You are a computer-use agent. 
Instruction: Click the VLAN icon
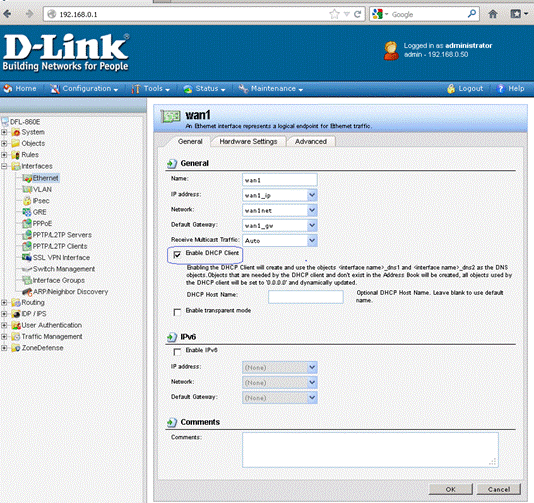27,189
